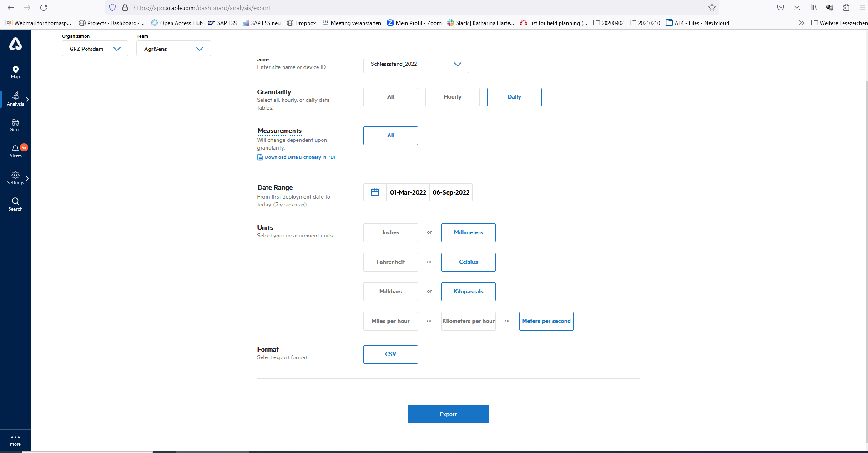Image resolution: width=868 pixels, height=453 pixels.
Task: Open the date range calendar icon
Action: pyautogui.click(x=375, y=192)
